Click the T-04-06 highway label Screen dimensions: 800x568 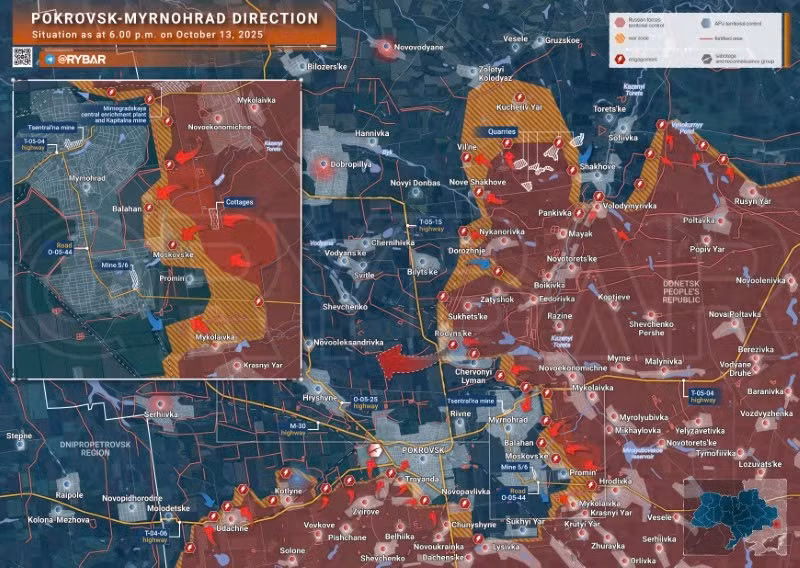click(155, 536)
